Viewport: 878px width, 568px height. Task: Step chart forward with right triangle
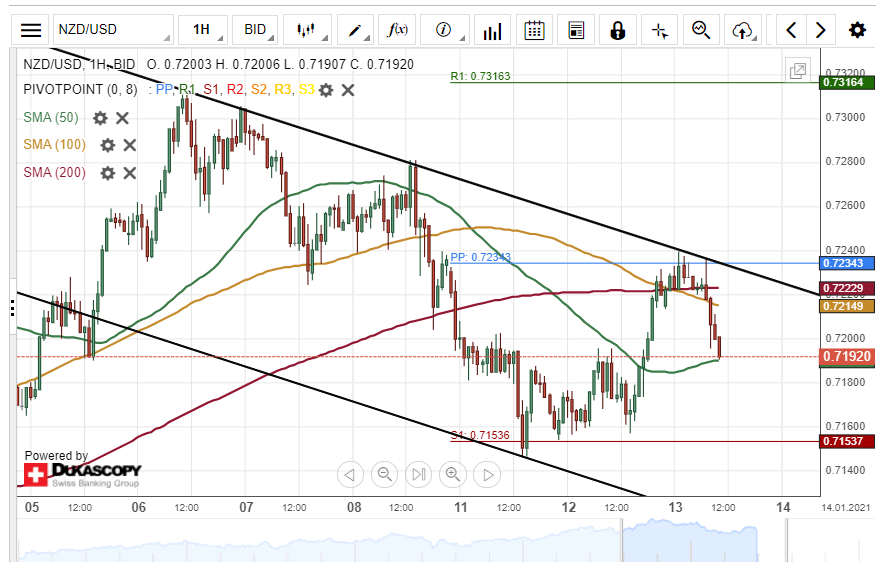click(487, 474)
